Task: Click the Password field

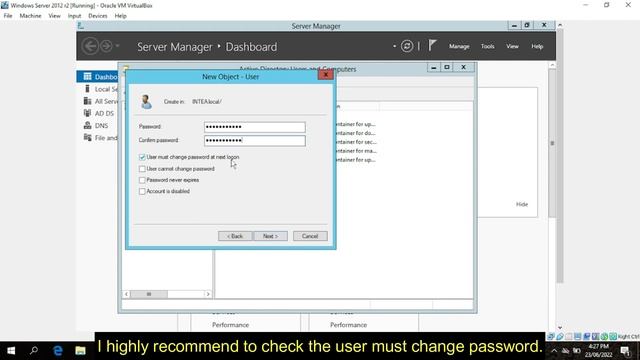Action: click(255, 127)
